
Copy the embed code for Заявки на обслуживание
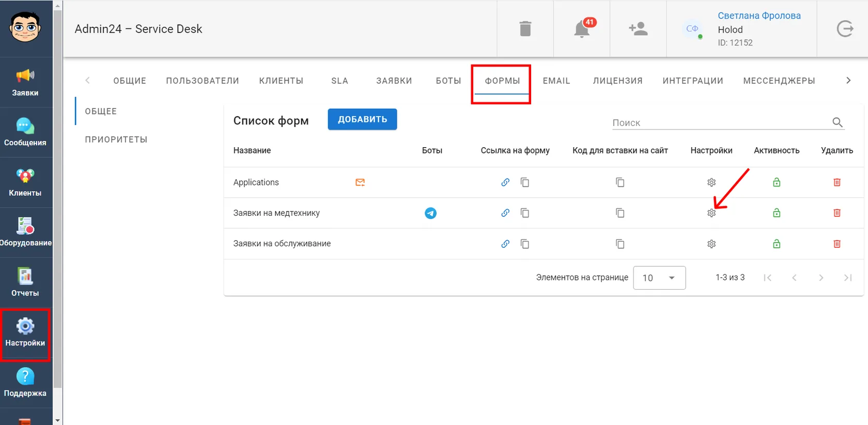620,244
